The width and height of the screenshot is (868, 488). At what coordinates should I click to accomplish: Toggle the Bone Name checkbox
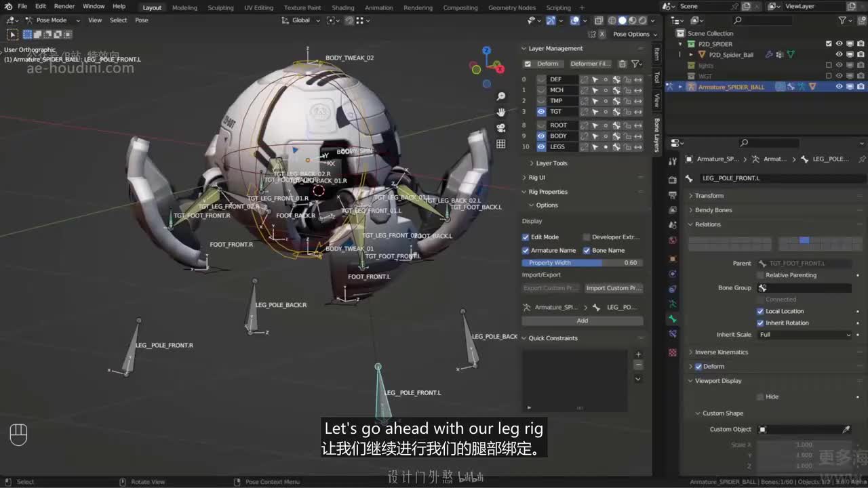pyautogui.click(x=587, y=251)
